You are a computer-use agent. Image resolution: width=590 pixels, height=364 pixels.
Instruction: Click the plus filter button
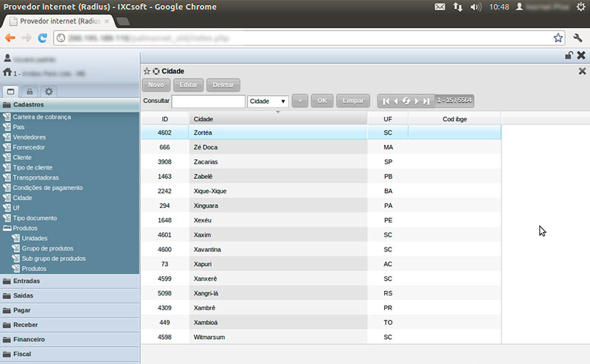(300, 101)
